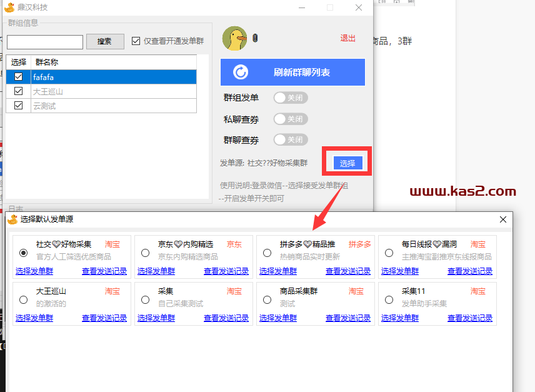Minimize the 鼎汉科技 window
Image resolution: width=535 pixels, height=392 pixels.
(302, 8)
